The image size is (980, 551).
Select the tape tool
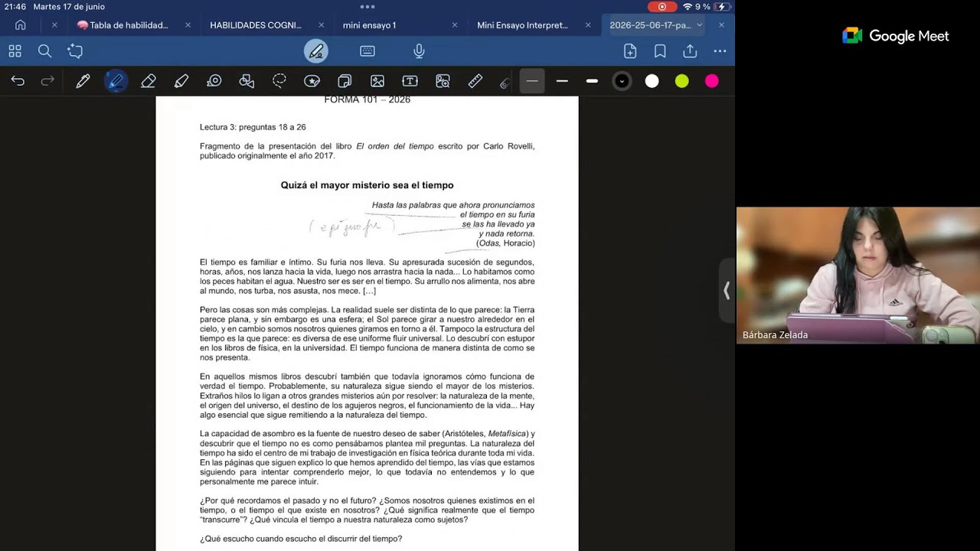point(214,81)
